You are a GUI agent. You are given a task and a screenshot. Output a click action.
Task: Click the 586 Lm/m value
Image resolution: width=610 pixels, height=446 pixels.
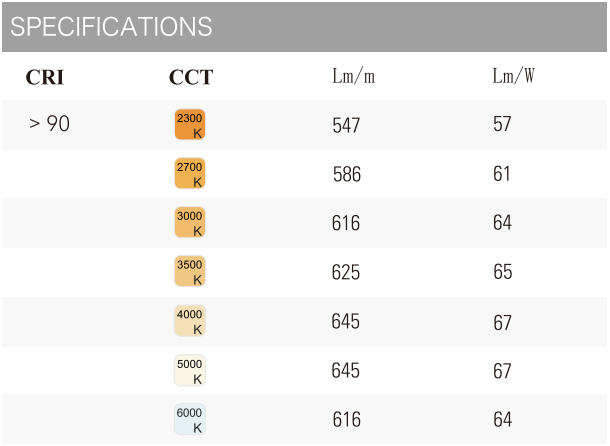click(347, 175)
